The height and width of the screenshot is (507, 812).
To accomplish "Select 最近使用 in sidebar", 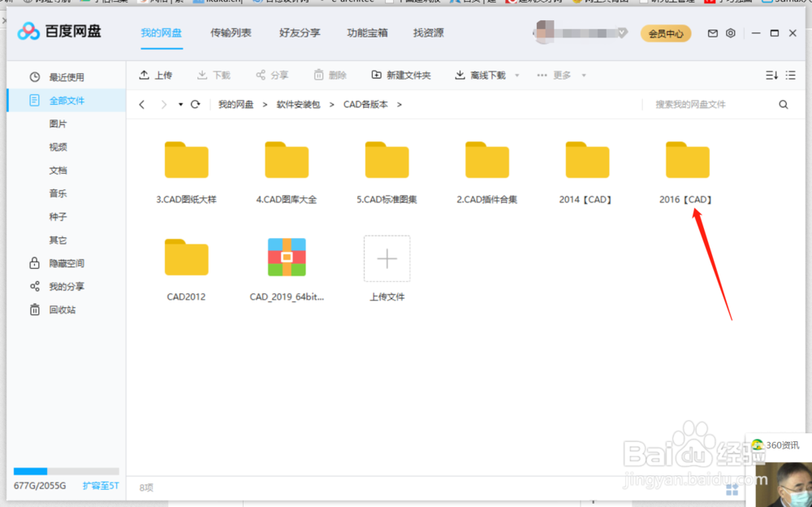I will pos(67,77).
